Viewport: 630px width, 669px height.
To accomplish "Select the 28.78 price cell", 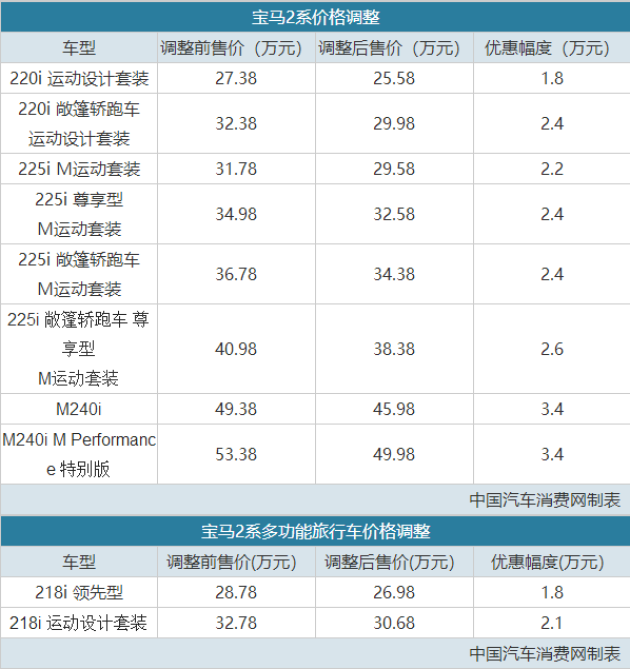I will tap(236, 593).
